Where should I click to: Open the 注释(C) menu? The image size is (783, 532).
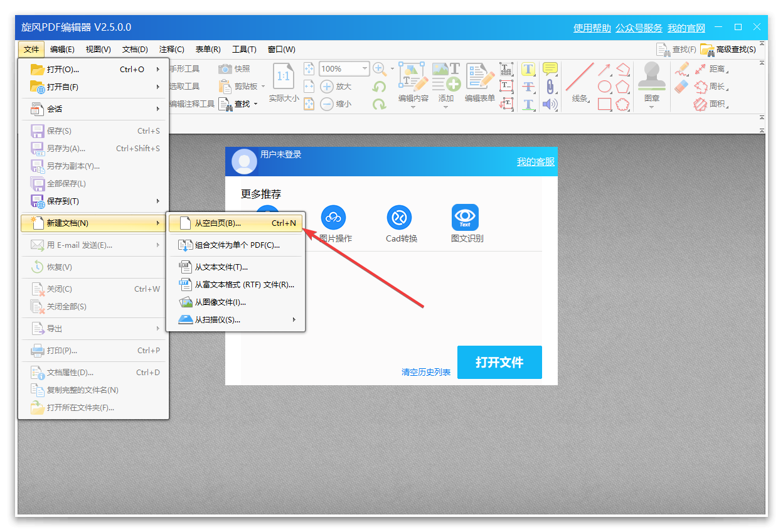point(171,50)
